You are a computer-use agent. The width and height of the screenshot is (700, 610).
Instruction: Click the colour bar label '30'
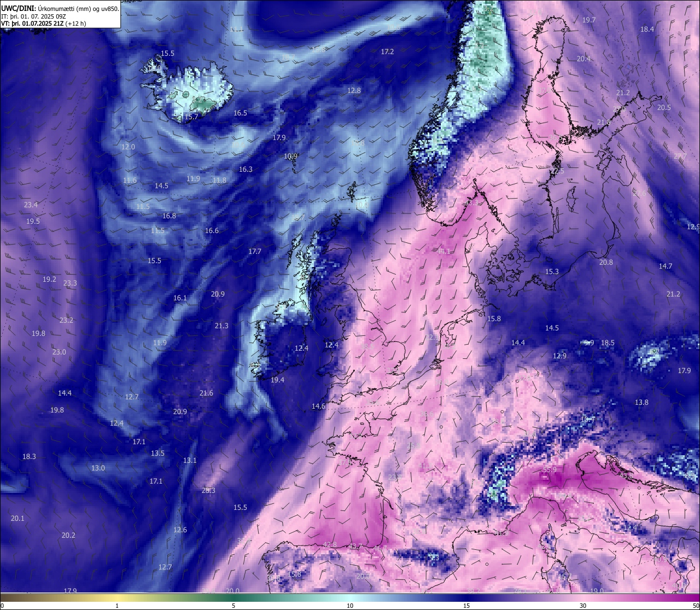583,606
